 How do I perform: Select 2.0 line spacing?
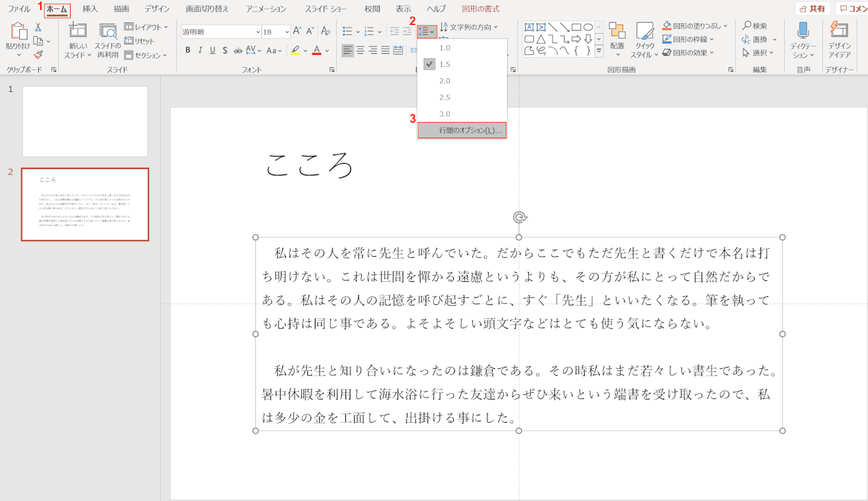point(462,81)
